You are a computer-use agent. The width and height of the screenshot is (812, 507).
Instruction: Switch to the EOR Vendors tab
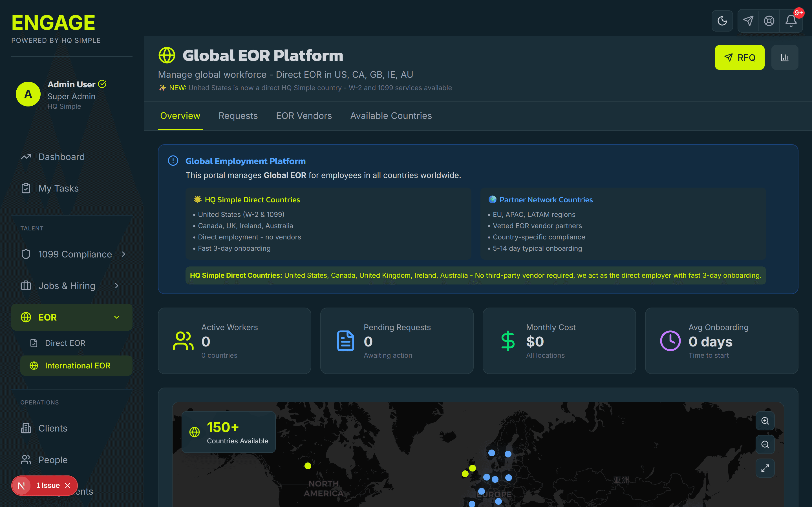[304, 116]
